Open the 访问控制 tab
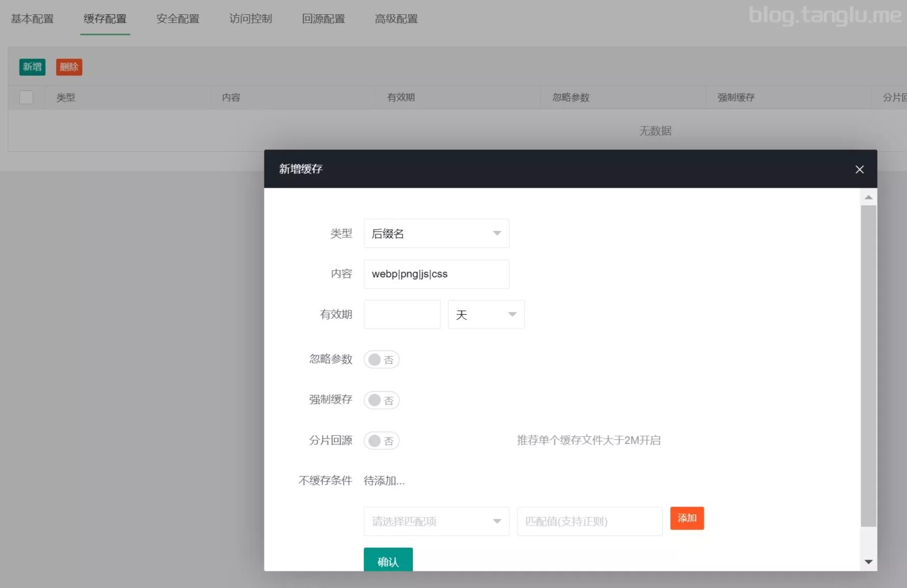The width and height of the screenshot is (907, 588). point(250,18)
